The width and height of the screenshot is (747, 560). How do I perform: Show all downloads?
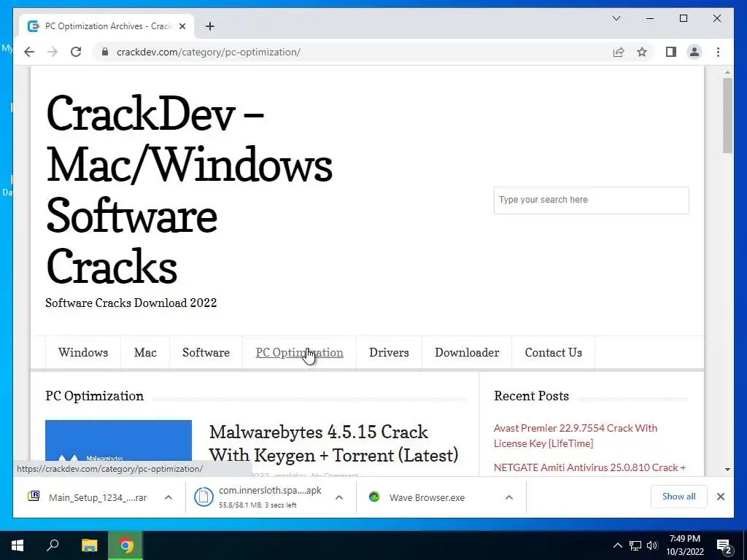pyautogui.click(x=679, y=497)
